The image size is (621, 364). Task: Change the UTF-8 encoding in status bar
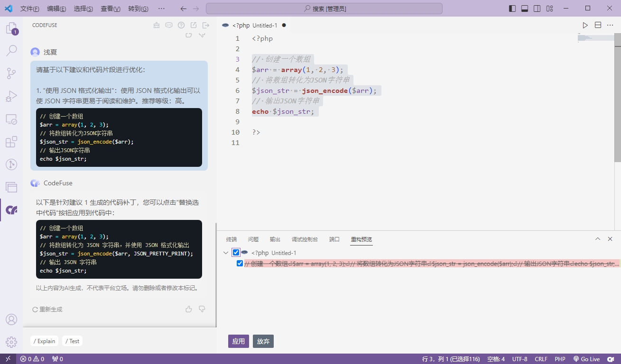click(519, 359)
